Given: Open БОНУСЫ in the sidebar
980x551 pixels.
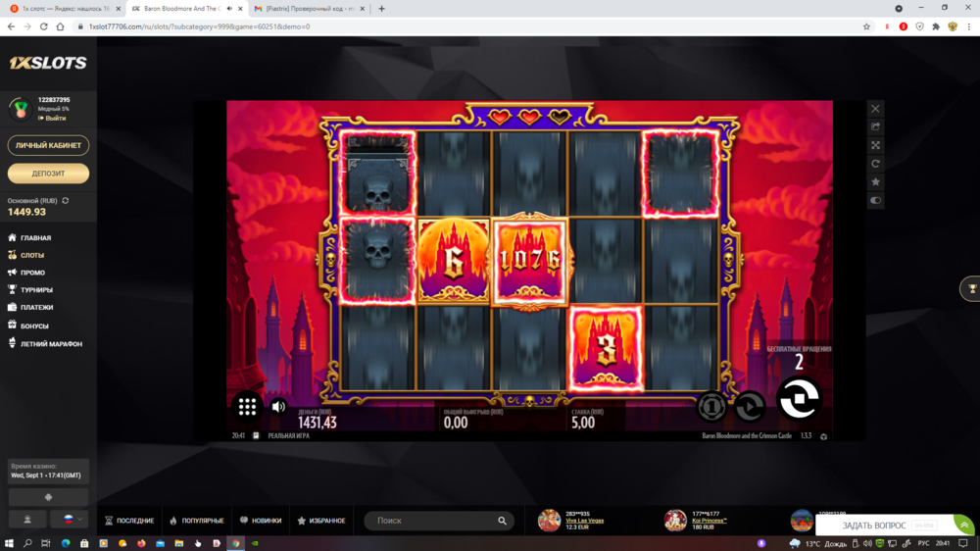Looking at the screenshot, I should click(x=34, y=326).
